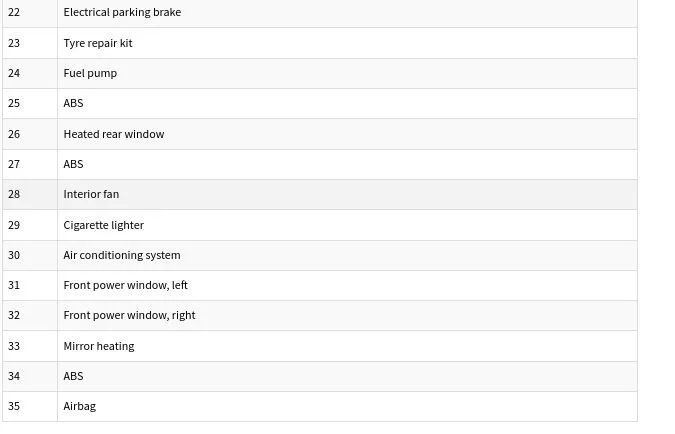Click the Tyre repair kit entry
The image size is (675, 434).
tap(98, 43)
